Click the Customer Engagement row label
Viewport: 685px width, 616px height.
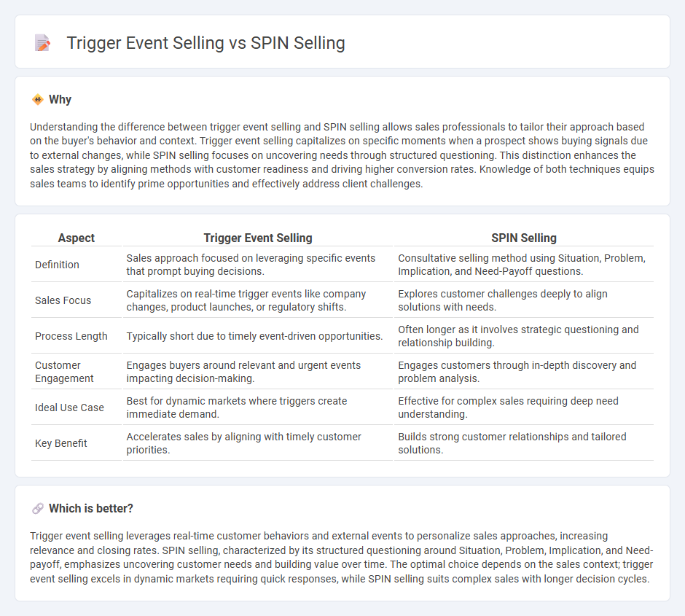[64, 372]
